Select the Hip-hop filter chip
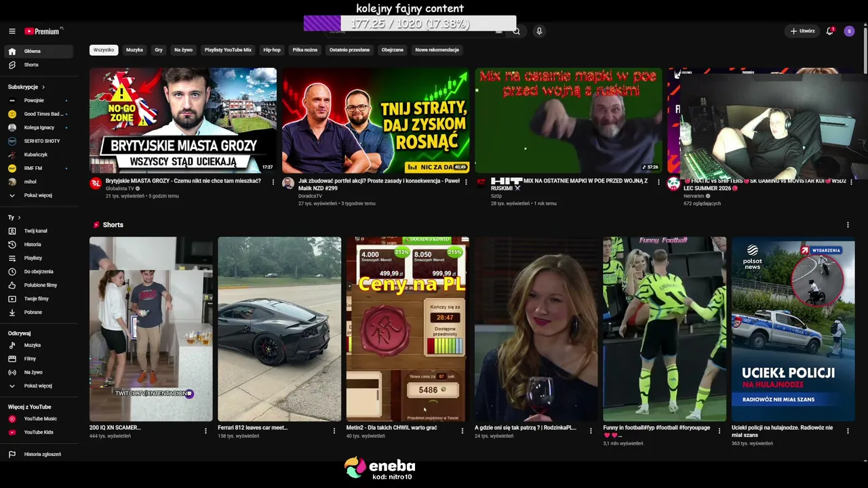Viewport: 868px width, 488px height. [272, 50]
